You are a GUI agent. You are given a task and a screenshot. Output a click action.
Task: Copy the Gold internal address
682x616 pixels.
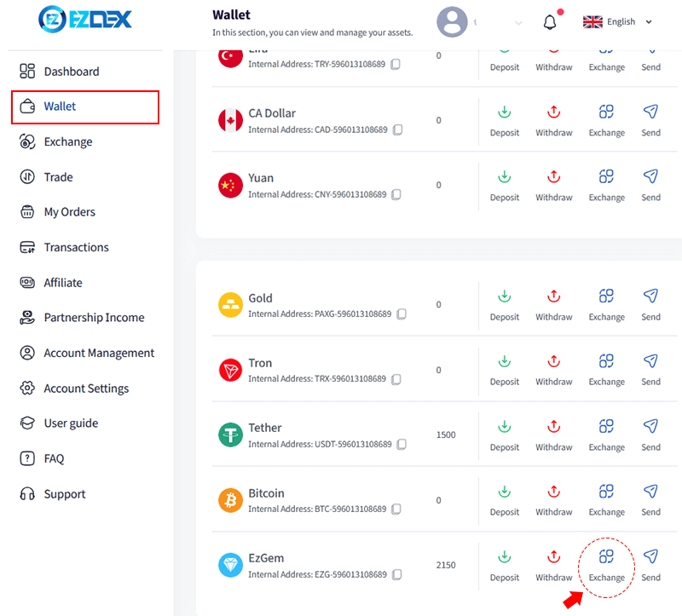[402, 314]
